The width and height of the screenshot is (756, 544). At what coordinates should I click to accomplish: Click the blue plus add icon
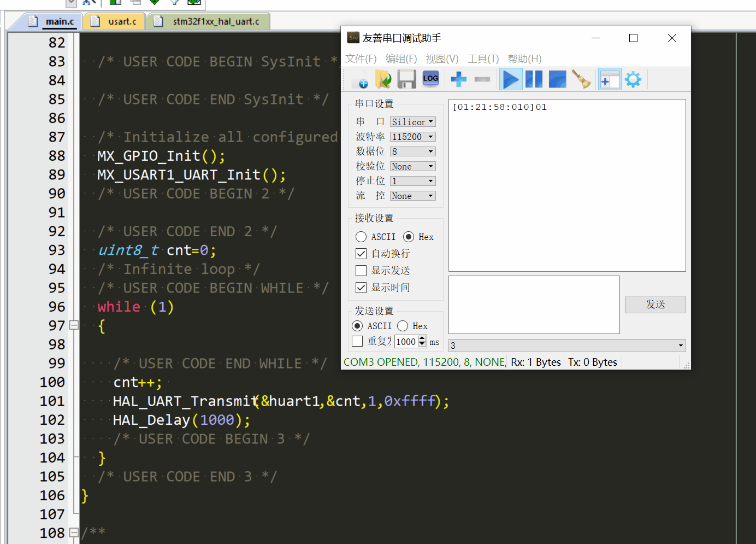point(458,80)
